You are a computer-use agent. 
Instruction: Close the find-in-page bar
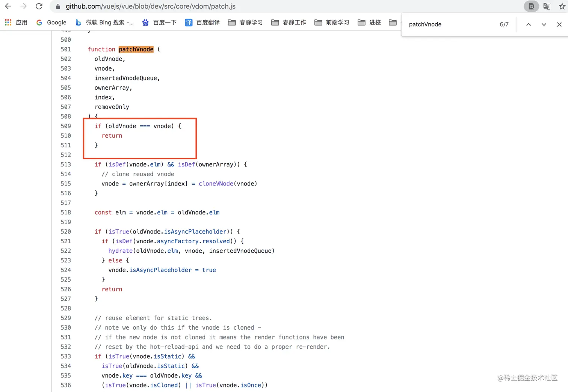coord(559,24)
